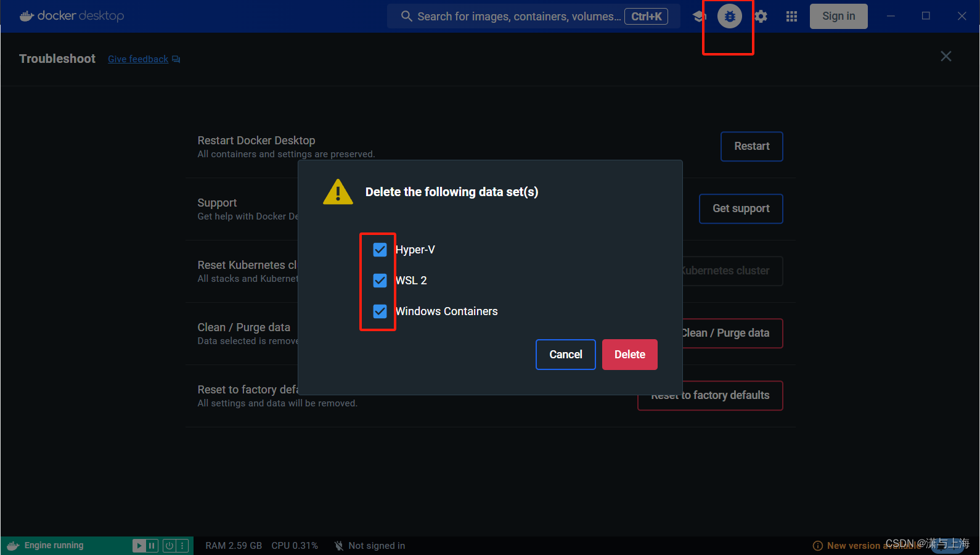Uncheck the WSL 2 checkbox
The image size is (980, 555).
[380, 281]
